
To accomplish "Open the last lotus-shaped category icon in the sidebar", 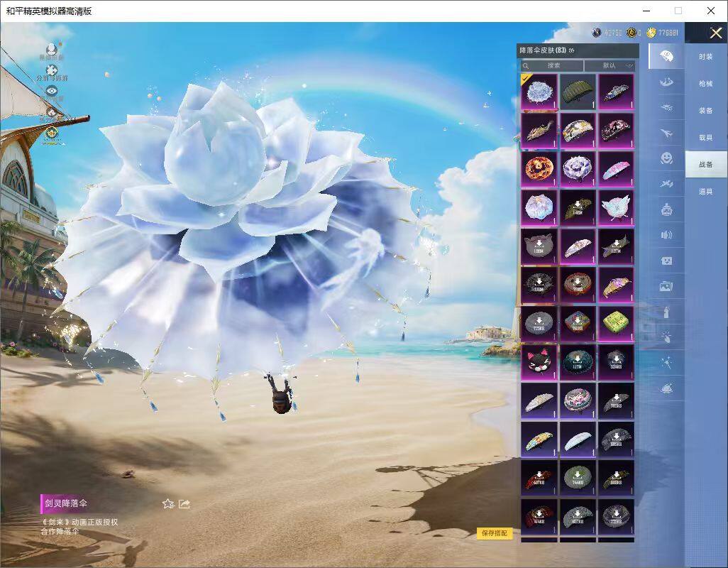I will pos(666,388).
